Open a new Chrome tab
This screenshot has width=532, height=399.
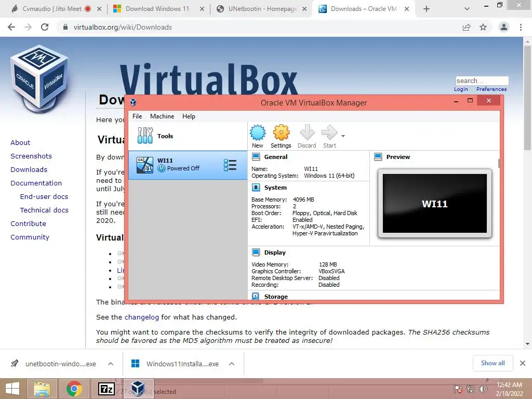[x=427, y=9]
